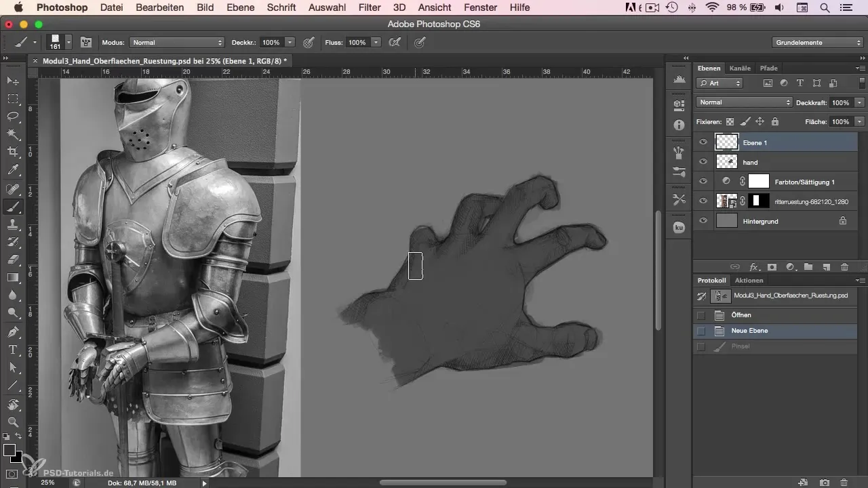868x488 pixels.
Task: Toggle lock transparent pixels in Fixieren
Action: tap(730, 121)
